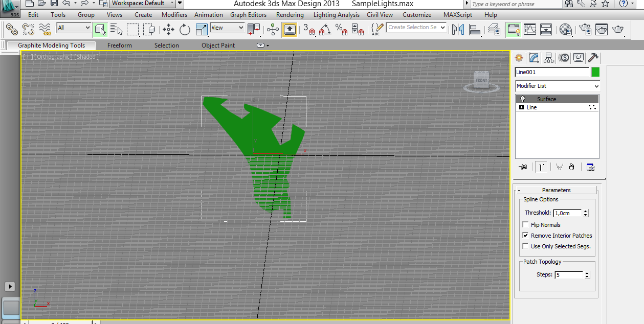The image size is (644, 324).
Task: Expand the Line entry in modifier stack
Action: point(521,107)
